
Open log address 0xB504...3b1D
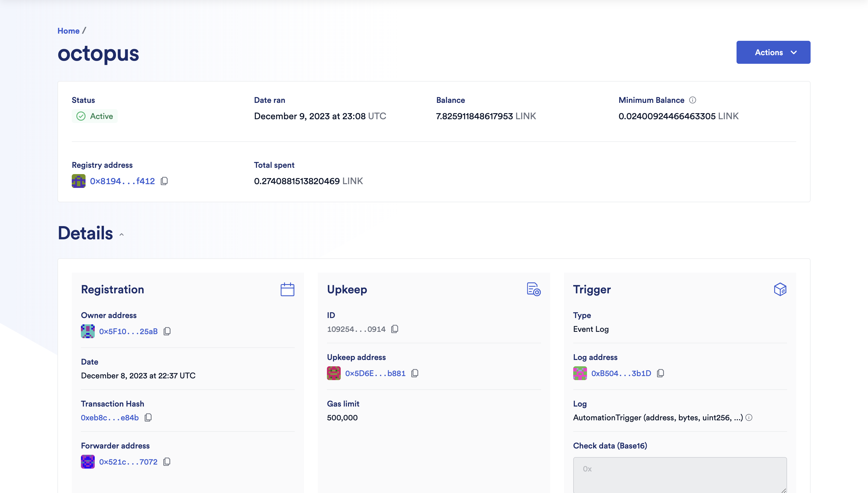[621, 373]
